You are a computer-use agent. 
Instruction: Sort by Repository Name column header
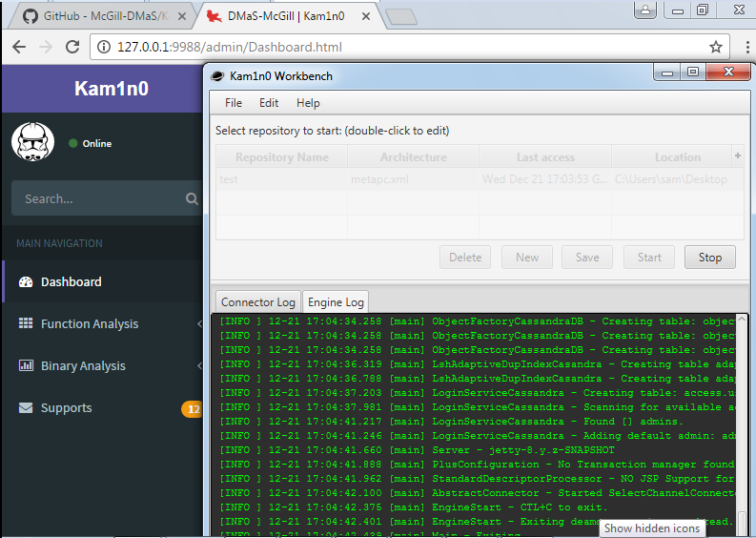(x=281, y=157)
